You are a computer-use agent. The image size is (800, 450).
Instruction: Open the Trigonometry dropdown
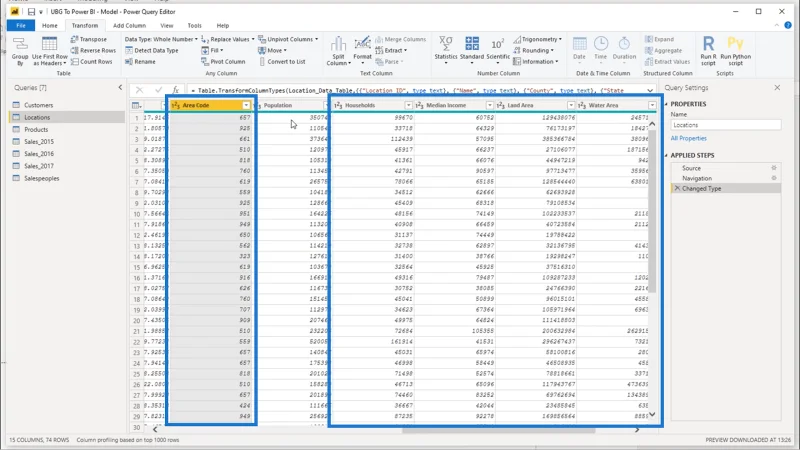click(x=537, y=39)
